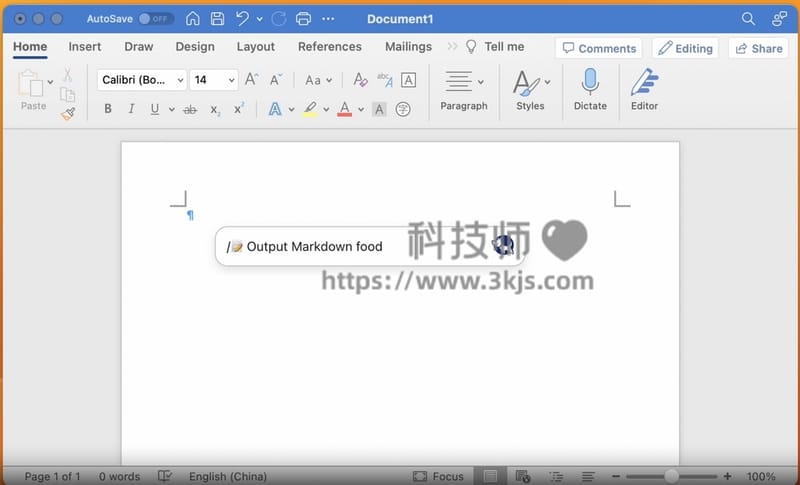The image size is (800, 485).
Task: Toggle Italic formatting
Action: (x=131, y=109)
